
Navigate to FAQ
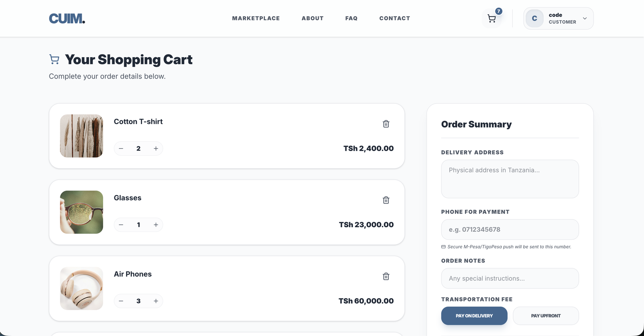[x=351, y=19]
